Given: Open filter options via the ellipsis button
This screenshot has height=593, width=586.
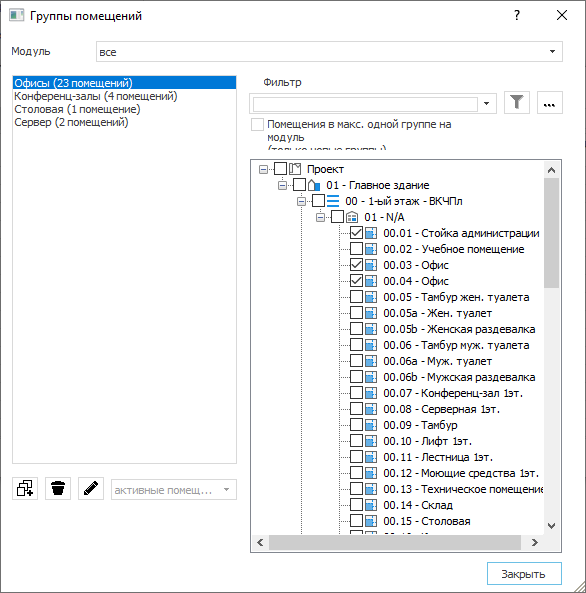Looking at the screenshot, I should click(550, 102).
